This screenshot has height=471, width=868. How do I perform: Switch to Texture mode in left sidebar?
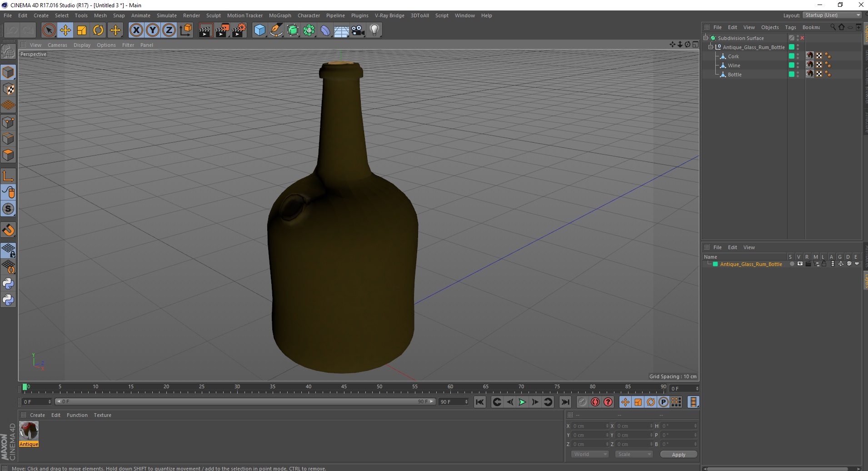8,89
